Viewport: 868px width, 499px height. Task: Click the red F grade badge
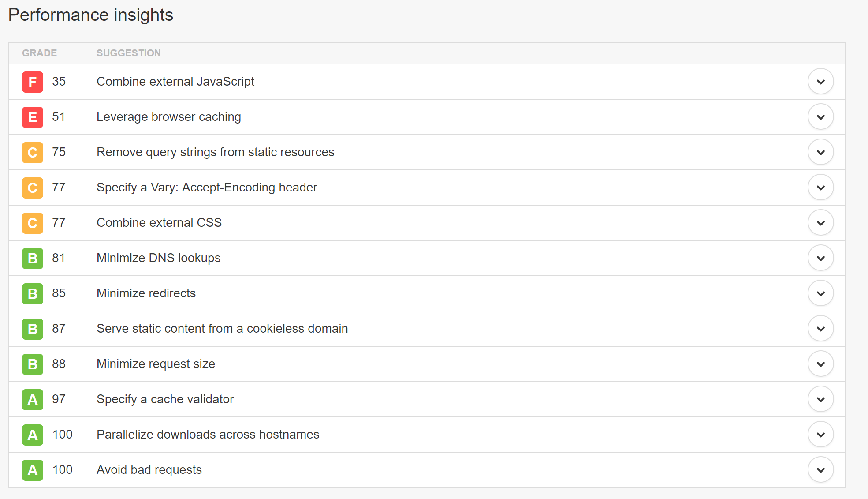33,82
